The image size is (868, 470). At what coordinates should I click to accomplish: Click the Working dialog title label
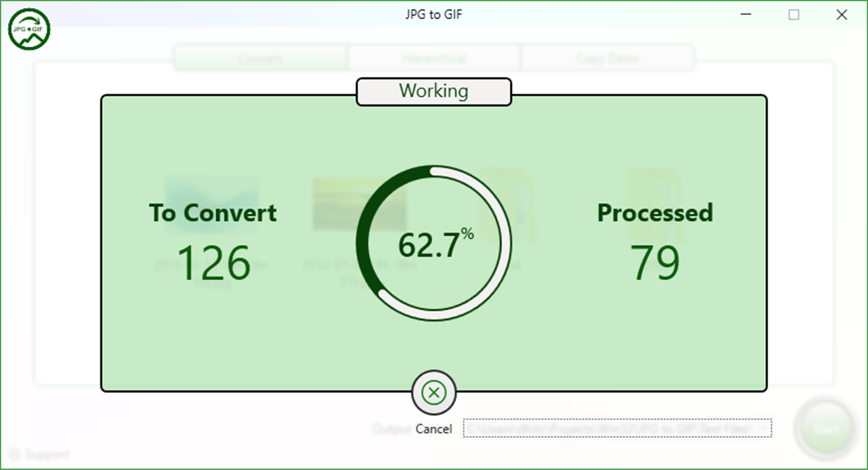pos(434,91)
